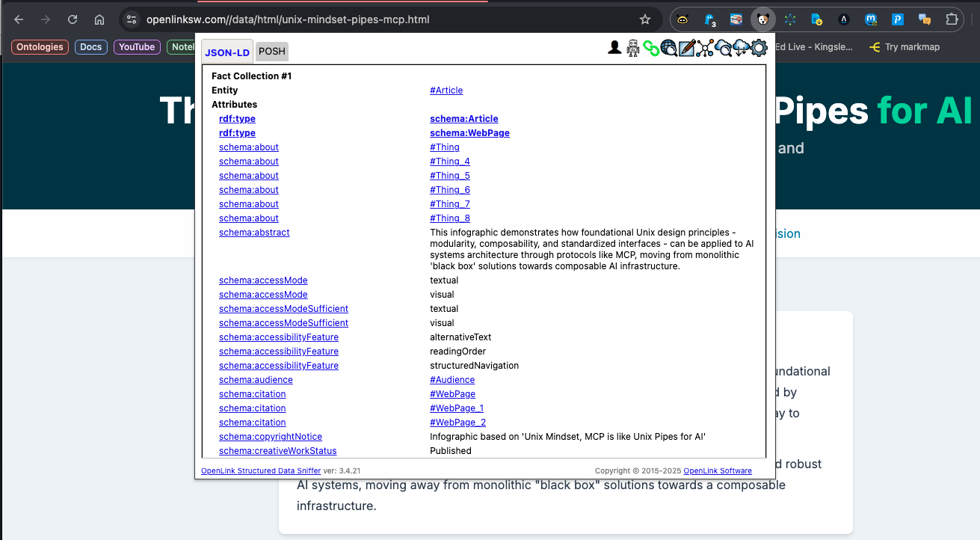Open the browser home page
Screen dimensions: 980x540
pyautogui.click(x=99, y=19)
